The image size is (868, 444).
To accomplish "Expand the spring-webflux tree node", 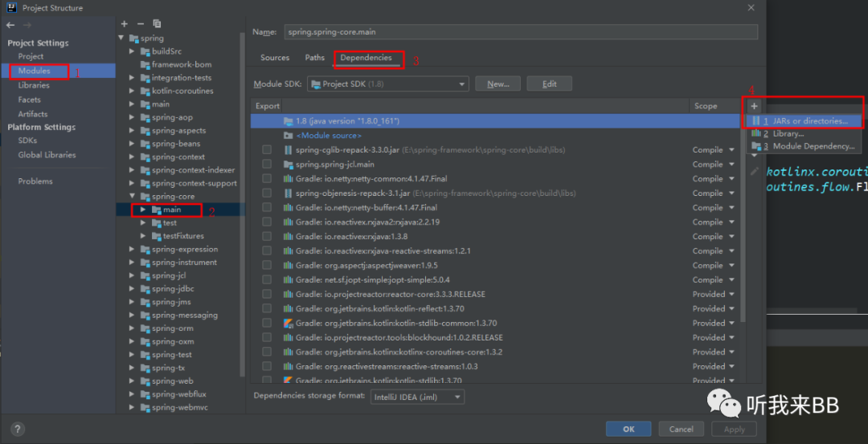I will 133,394.
